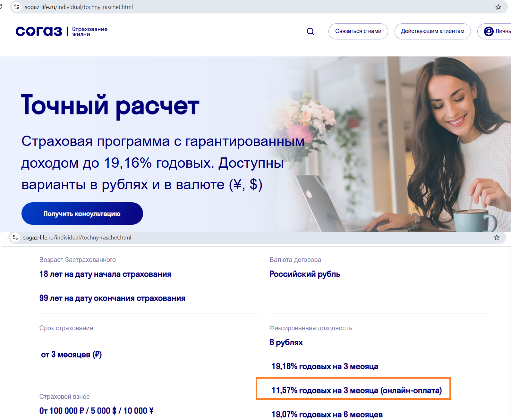Bookmark page with star icon in top address bar
511x420 pixels.
[x=498, y=7]
